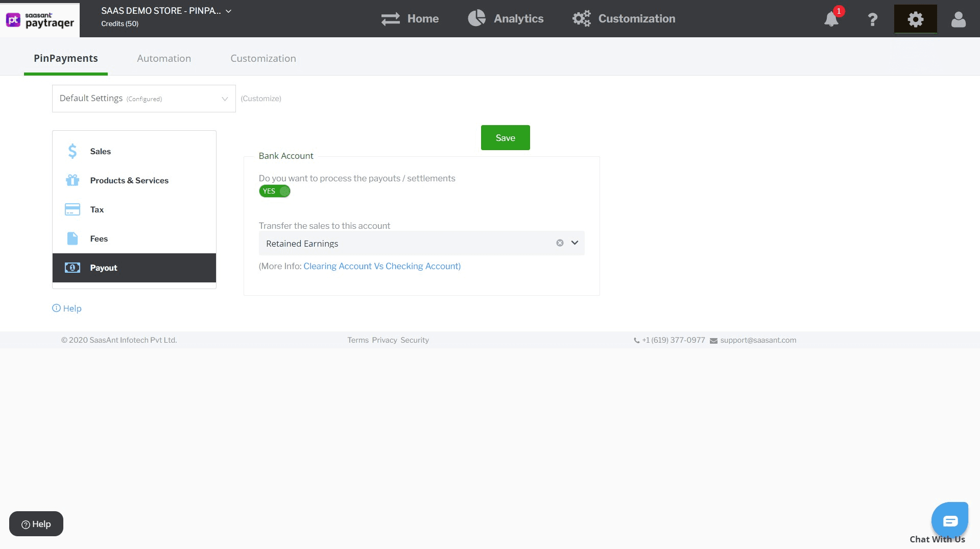Click the SaasAnt PayTraqer logo

pyautogui.click(x=40, y=20)
